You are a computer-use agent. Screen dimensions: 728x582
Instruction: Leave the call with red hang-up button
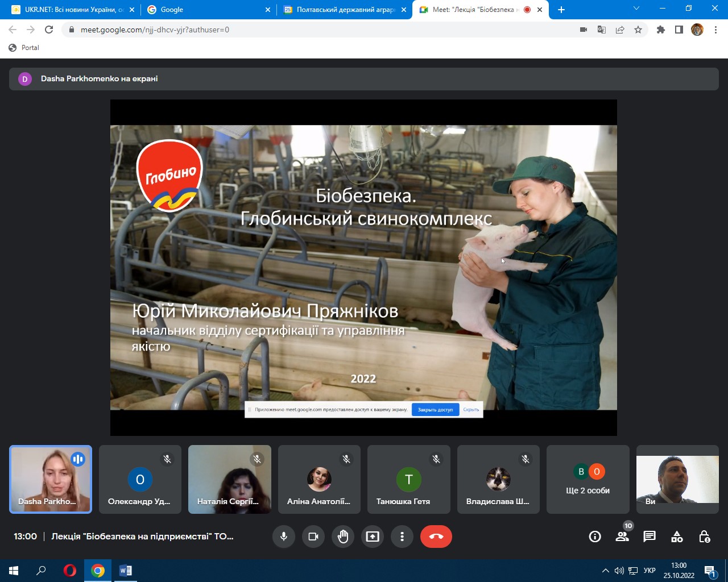[436, 537]
